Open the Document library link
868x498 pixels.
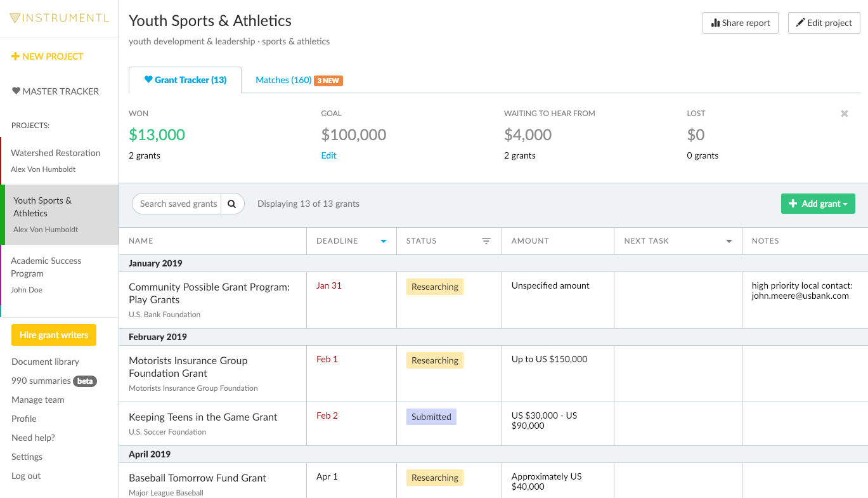click(45, 362)
